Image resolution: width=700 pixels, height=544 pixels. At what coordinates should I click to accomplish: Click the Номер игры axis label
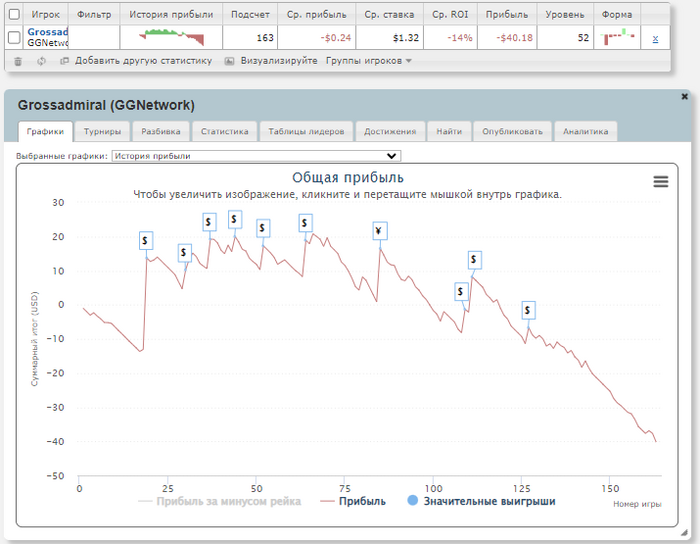(x=637, y=504)
